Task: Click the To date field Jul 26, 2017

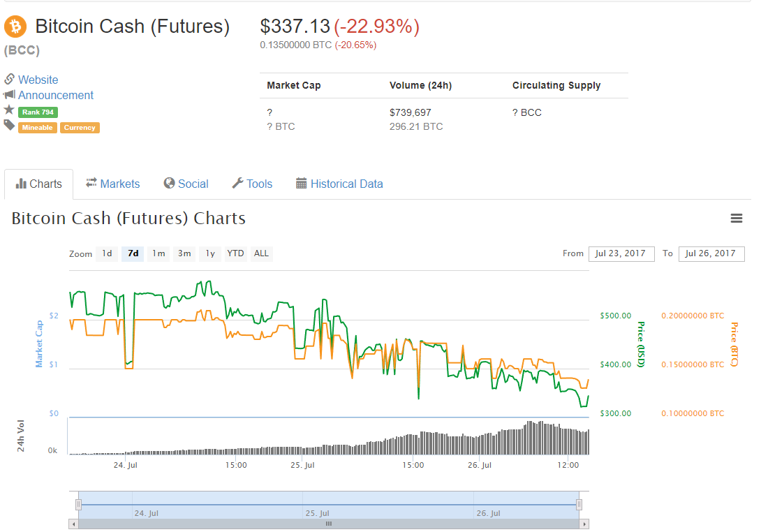Action: click(x=711, y=254)
